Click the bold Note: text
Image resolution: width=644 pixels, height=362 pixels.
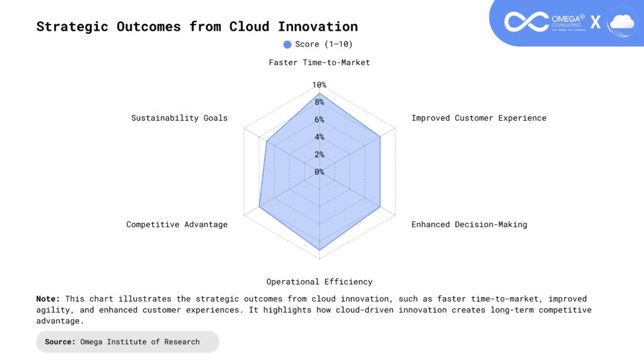coord(48,299)
